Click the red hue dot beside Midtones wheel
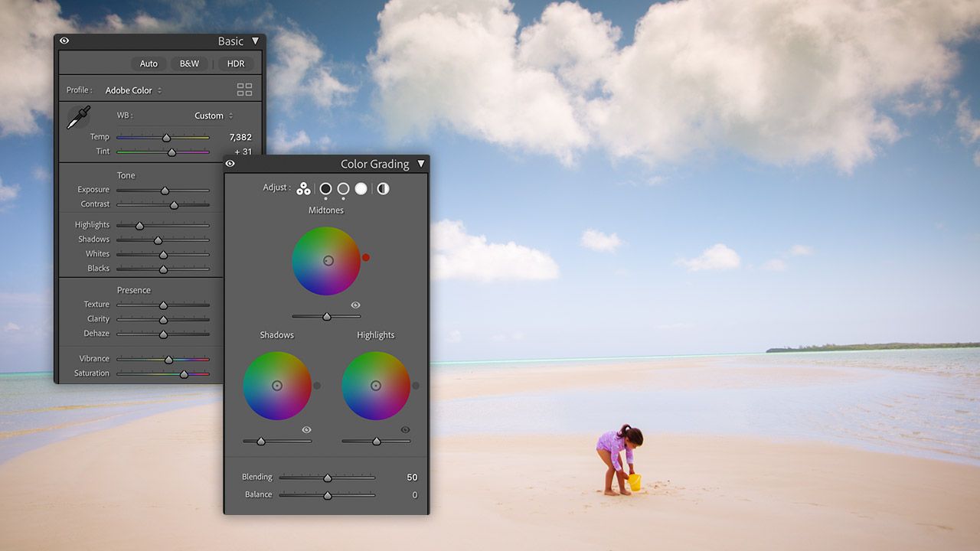 click(366, 257)
